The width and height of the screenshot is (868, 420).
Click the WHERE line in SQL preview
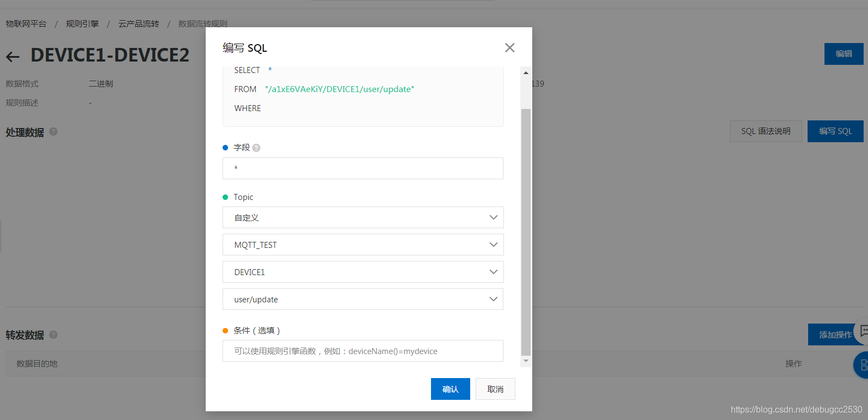click(x=248, y=108)
